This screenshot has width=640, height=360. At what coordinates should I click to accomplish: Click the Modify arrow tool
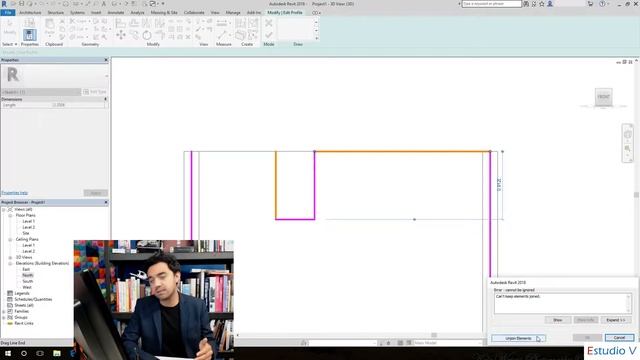[x=10, y=28]
